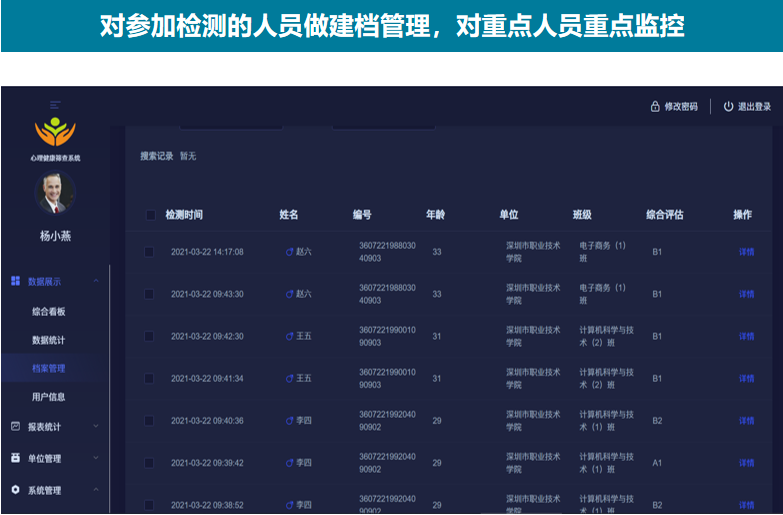Open 详情 for the 2021-03-22 14:17:08 record

pyautogui.click(x=746, y=252)
